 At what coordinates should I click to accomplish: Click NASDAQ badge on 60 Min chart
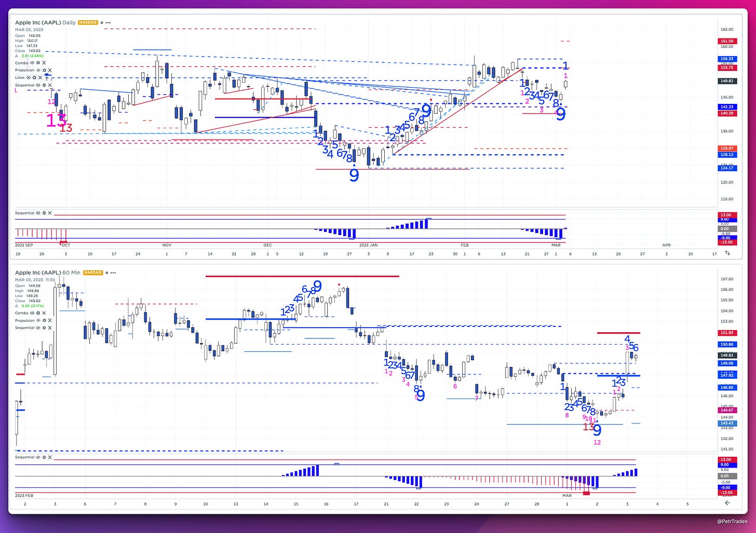tap(93, 272)
